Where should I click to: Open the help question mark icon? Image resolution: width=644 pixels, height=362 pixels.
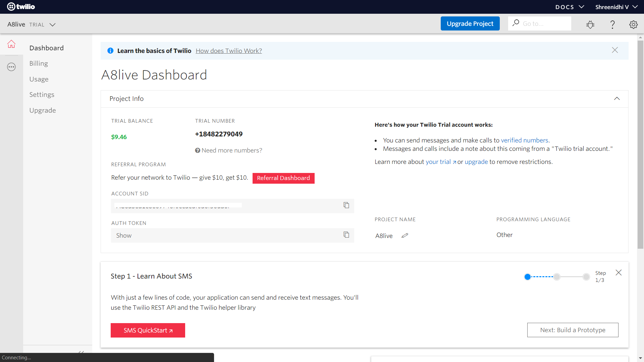pyautogui.click(x=612, y=24)
